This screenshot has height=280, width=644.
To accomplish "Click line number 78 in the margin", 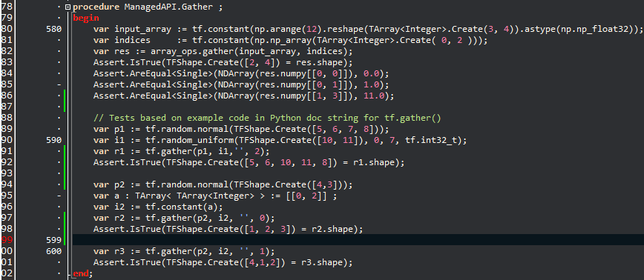I will 6,7.
